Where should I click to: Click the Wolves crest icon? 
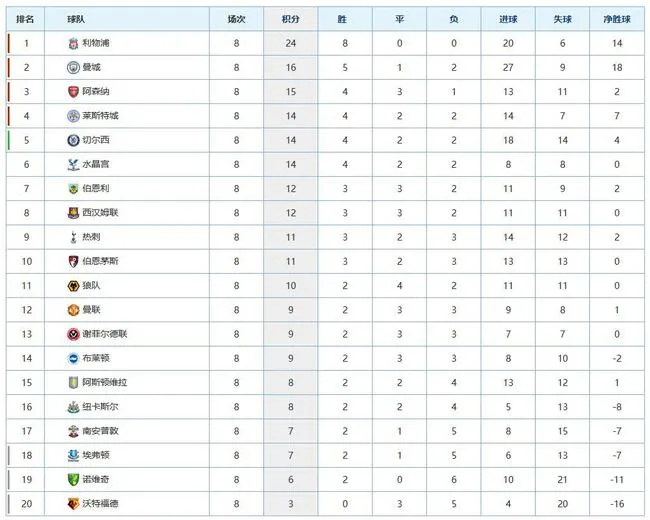point(73,286)
